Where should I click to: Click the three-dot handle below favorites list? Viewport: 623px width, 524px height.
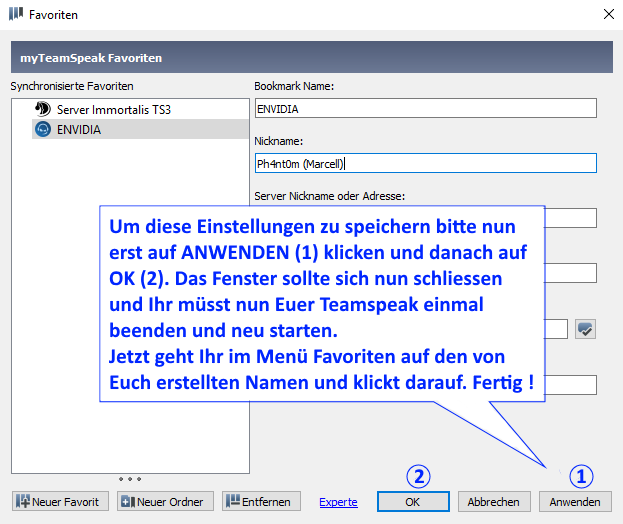point(130,478)
